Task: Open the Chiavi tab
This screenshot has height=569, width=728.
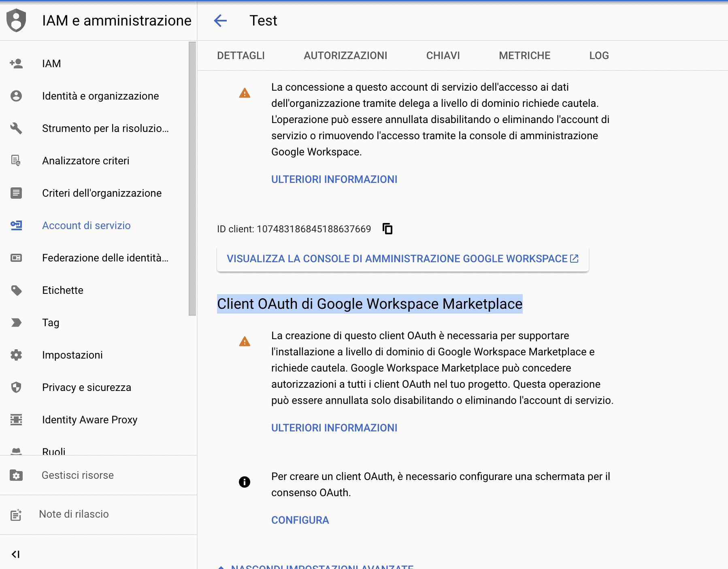Action: 443,55
